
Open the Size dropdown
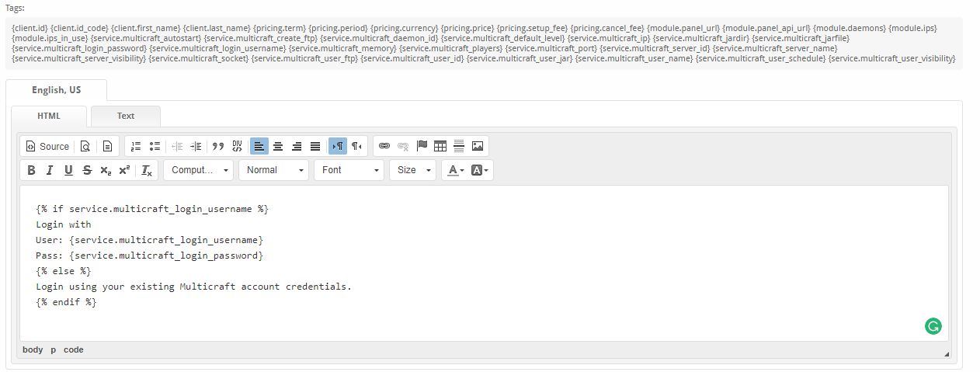click(x=412, y=170)
